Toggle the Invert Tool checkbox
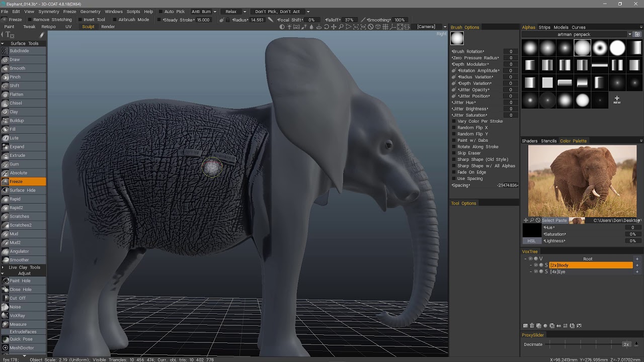The height and width of the screenshot is (362, 644). click(x=79, y=20)
